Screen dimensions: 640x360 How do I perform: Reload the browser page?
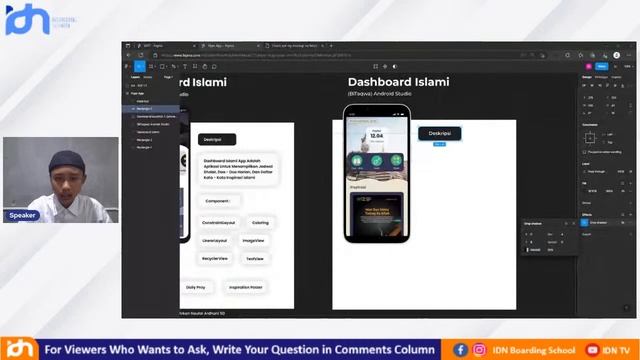tap(141, 55)
